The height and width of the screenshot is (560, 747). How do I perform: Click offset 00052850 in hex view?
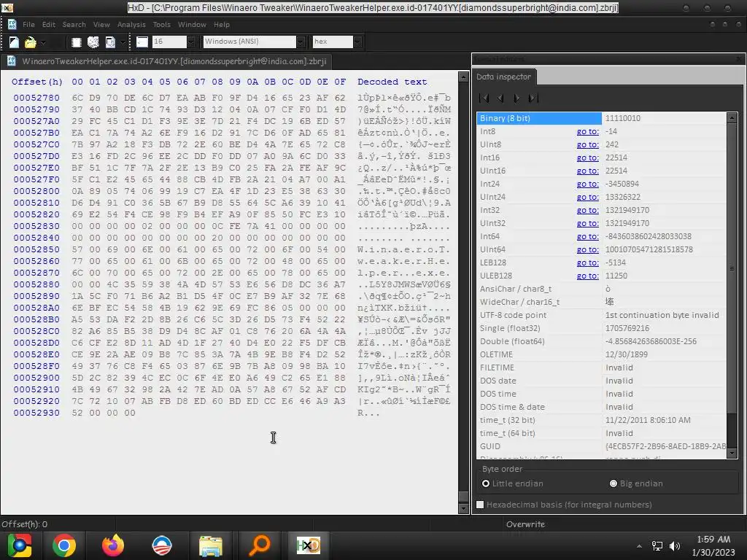point(36,249)
